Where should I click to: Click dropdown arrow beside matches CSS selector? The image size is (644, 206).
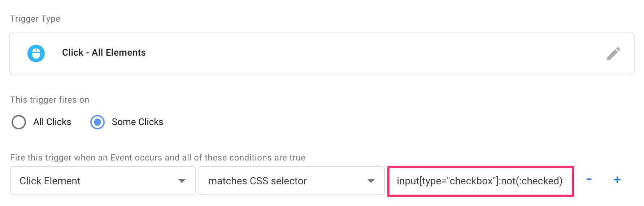[371, 181]
